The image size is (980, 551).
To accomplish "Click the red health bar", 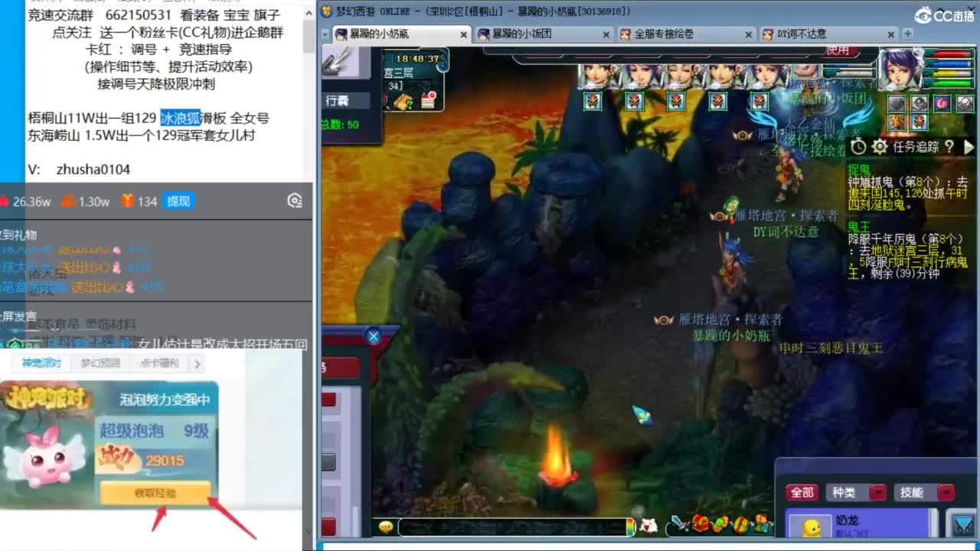I will pos(951,54).
